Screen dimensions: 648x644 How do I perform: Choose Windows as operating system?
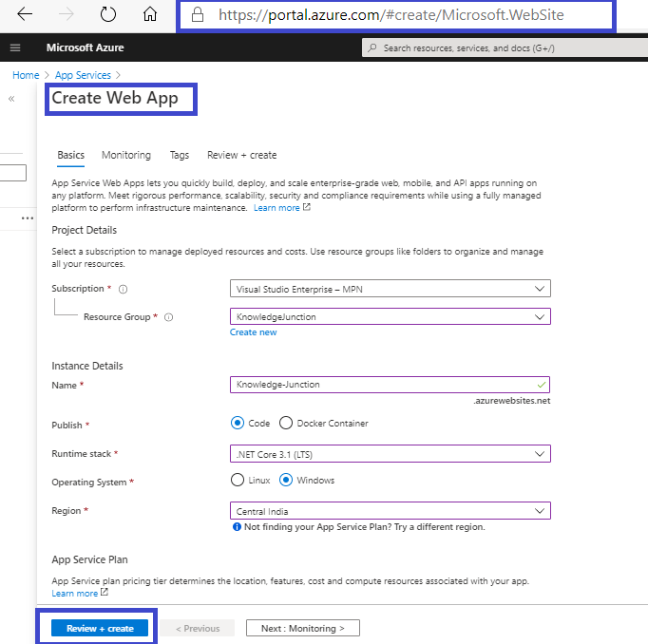tap(286, 480)
